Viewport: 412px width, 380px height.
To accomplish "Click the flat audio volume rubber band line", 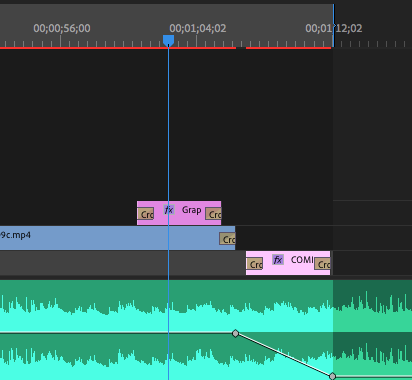I will point(117,333).
